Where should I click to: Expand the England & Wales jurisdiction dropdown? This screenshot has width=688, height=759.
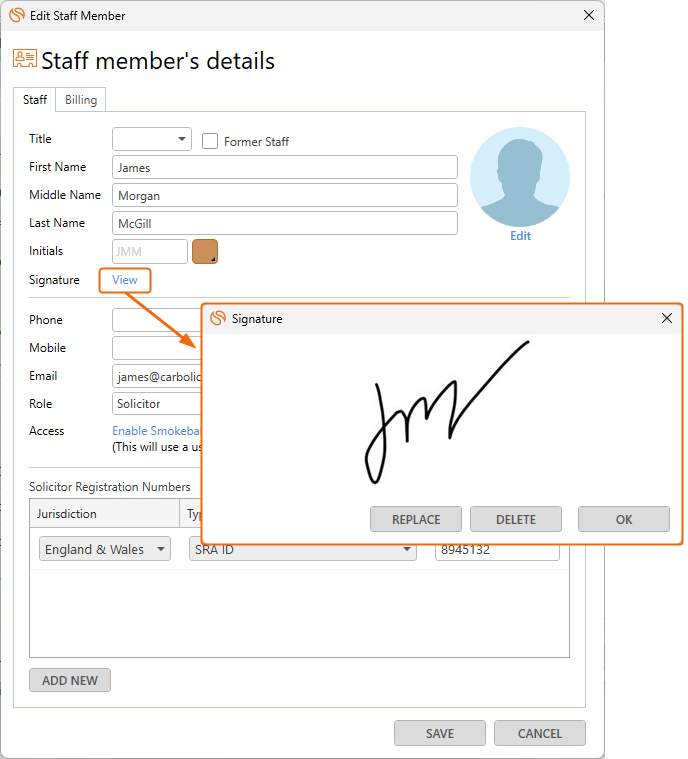tap(105, 549)
